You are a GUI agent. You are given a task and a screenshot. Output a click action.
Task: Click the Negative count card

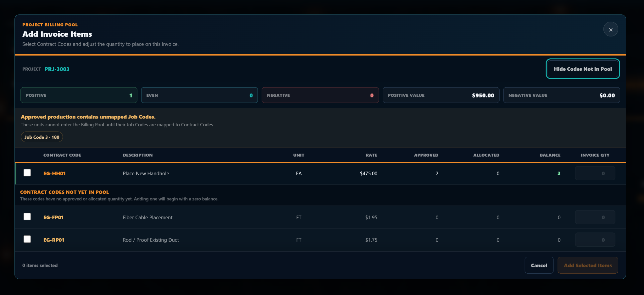pyautogui.click(x=320, y=95)
